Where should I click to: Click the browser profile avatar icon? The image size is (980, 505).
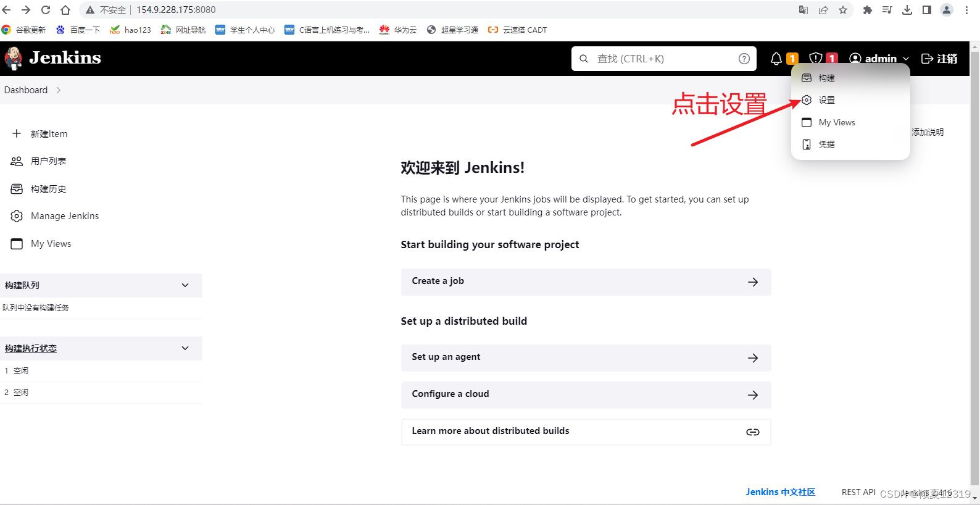point(947,10)
